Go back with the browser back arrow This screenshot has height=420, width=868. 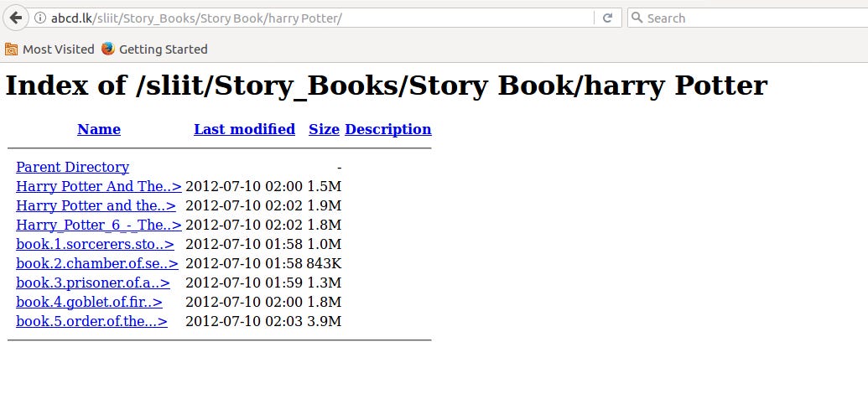pos(16,18)
